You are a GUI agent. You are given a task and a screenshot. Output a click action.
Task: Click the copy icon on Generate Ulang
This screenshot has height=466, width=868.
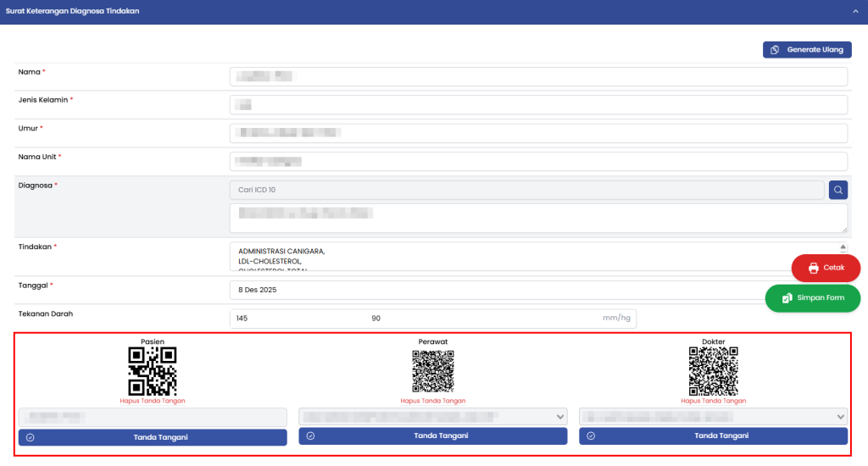click(775, 50)
